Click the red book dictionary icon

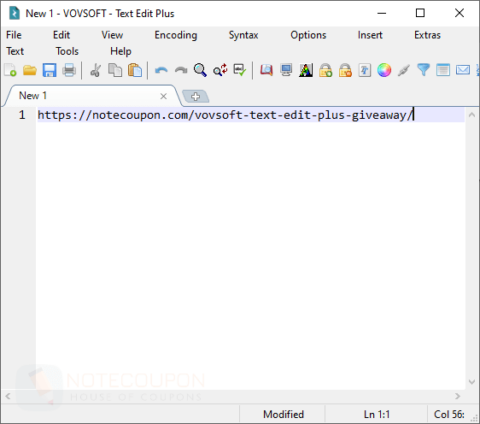pyautogui.click(x=266, y=70)
